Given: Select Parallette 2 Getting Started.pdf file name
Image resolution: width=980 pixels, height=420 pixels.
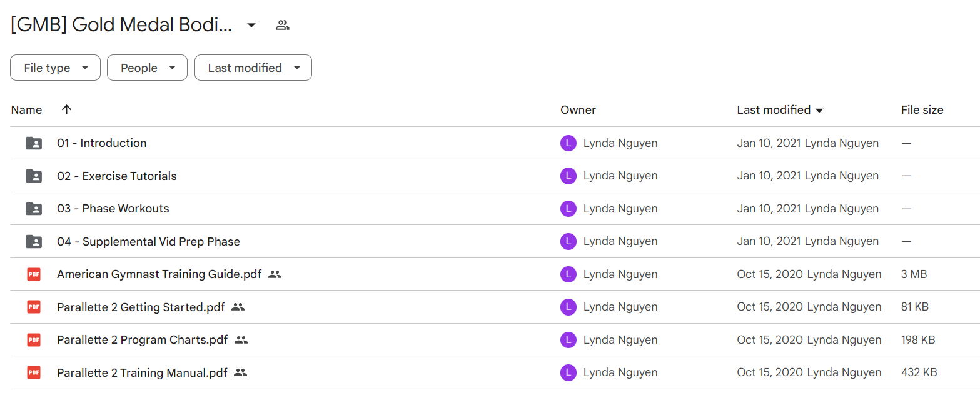Looking at the screenshot, I should pos(141,307).
